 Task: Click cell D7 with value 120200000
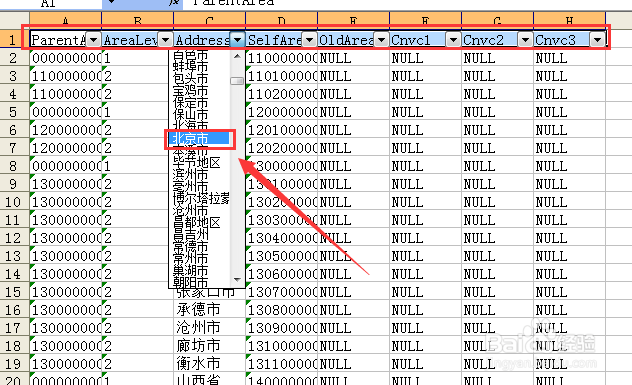(282, 148)
